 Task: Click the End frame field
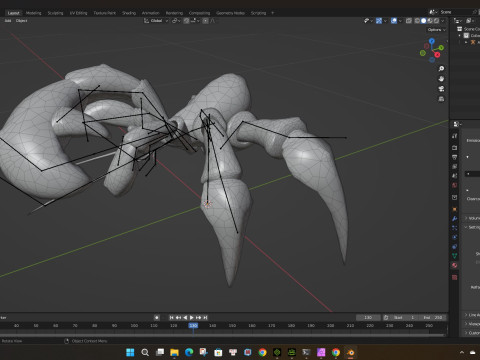(433, 318)
